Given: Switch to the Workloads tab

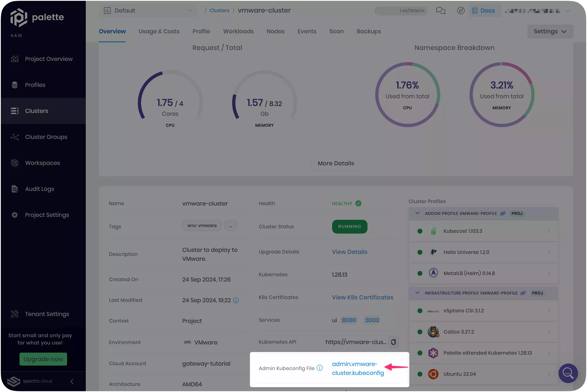Looking at the screenshot, I should point(238,31).
